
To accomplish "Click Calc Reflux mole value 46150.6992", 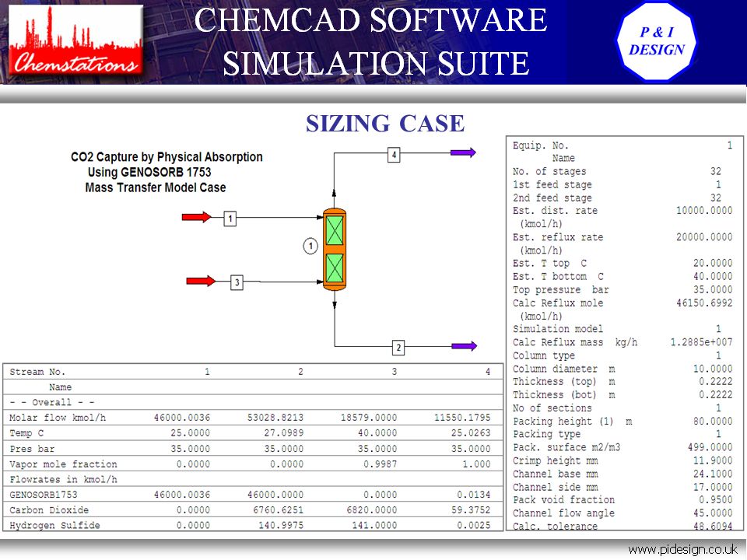I will (704, 303).
